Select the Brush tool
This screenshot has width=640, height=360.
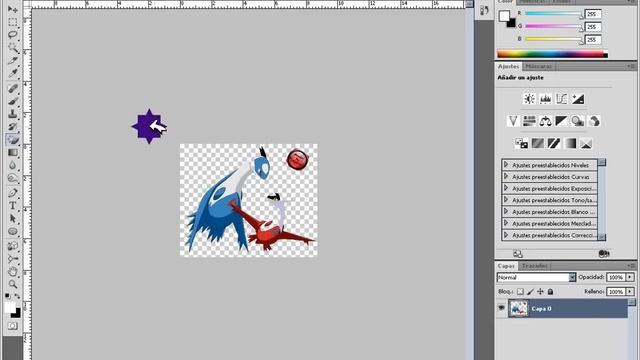(13, 101)
